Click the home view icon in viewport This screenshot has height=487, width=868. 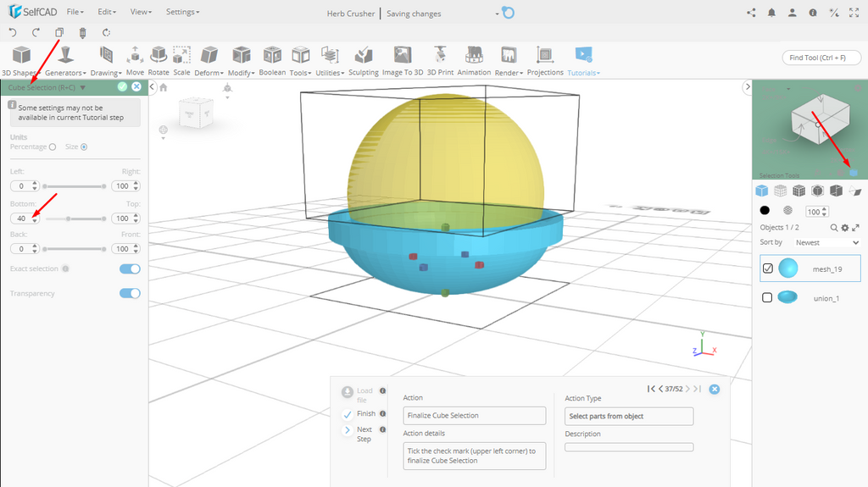[164, 87]
